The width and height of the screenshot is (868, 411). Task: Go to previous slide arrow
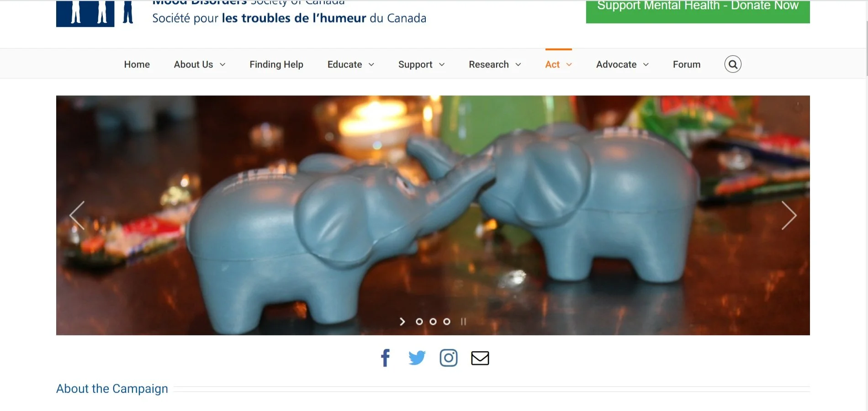point(77,215)
